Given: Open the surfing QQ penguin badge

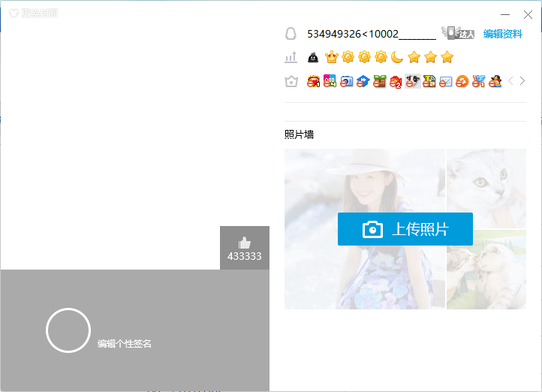Looking at the screenshot, I should click(495, 81).
